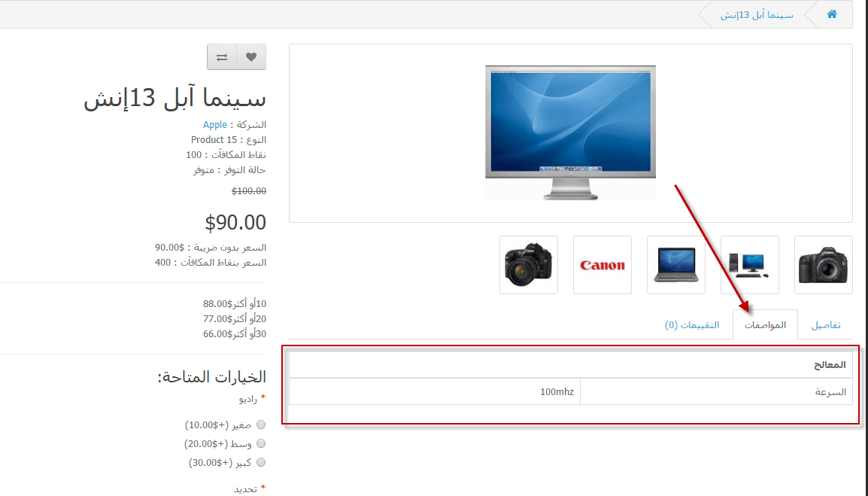Switch to the التقييمات (0) tab
The height and width of the screenshot is (496, 868).
(x=692, y=324)
